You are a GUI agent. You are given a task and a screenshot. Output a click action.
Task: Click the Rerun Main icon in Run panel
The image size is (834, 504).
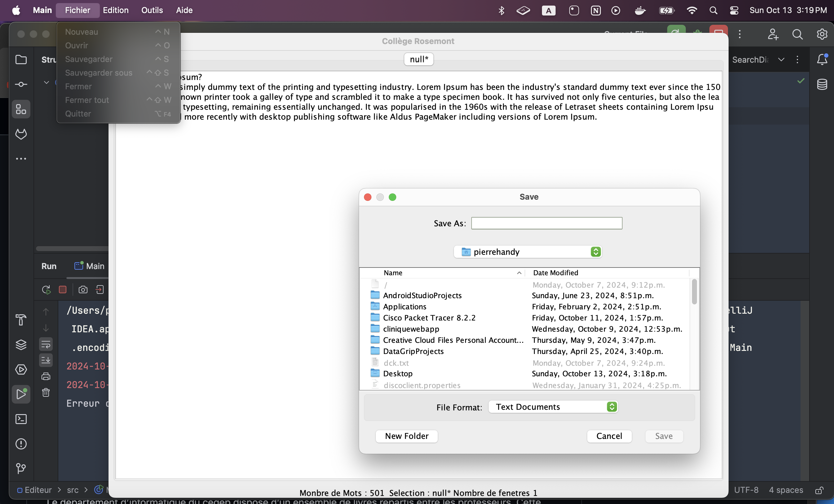click(x=46, y=290)
